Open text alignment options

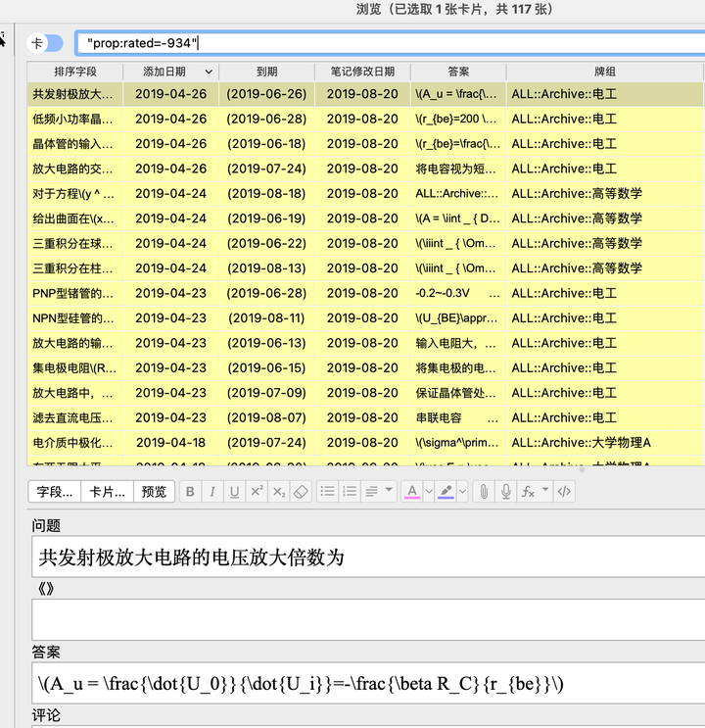[379, 491]
